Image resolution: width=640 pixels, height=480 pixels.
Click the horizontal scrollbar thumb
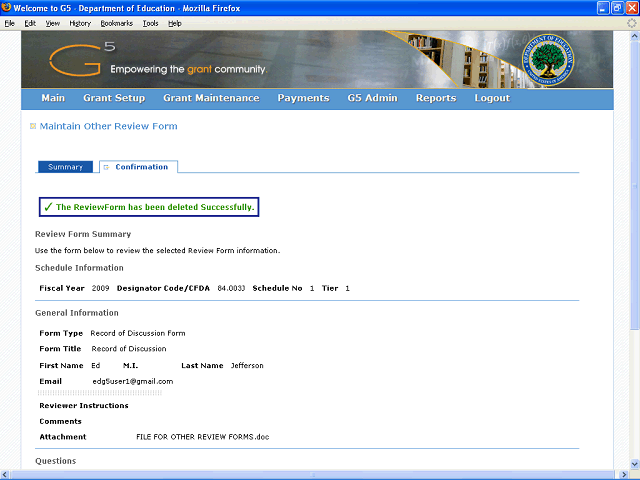tap(313, 475)
